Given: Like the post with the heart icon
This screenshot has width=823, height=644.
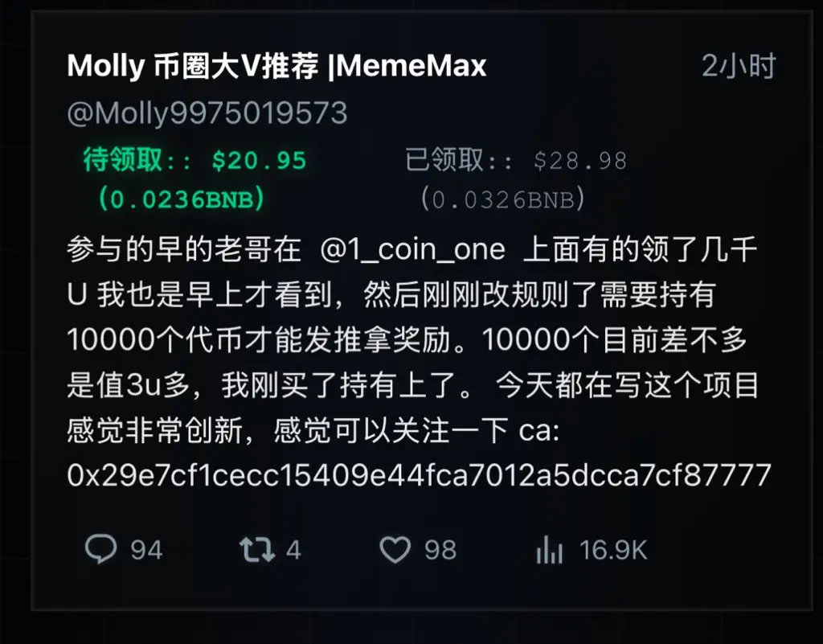Looking at the screenshot, I should tap(395, 549).
